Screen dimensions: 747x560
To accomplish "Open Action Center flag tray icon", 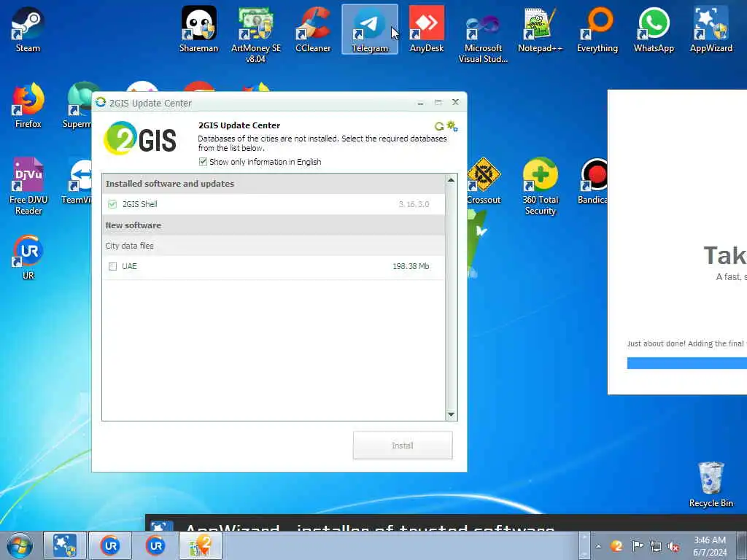I will (637, 546).
